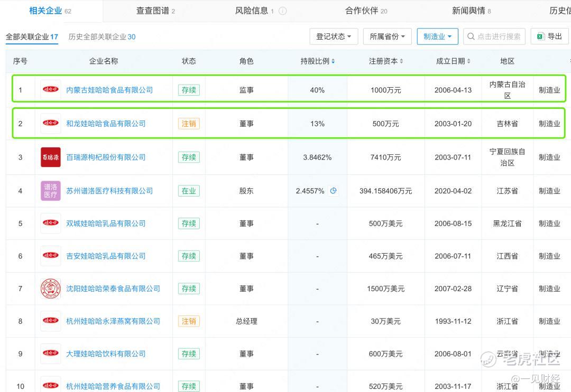Sort by 持股比例 using its sort arrows
The height and width of the screenshot is (392, 571).
click(x=333, y=61)
